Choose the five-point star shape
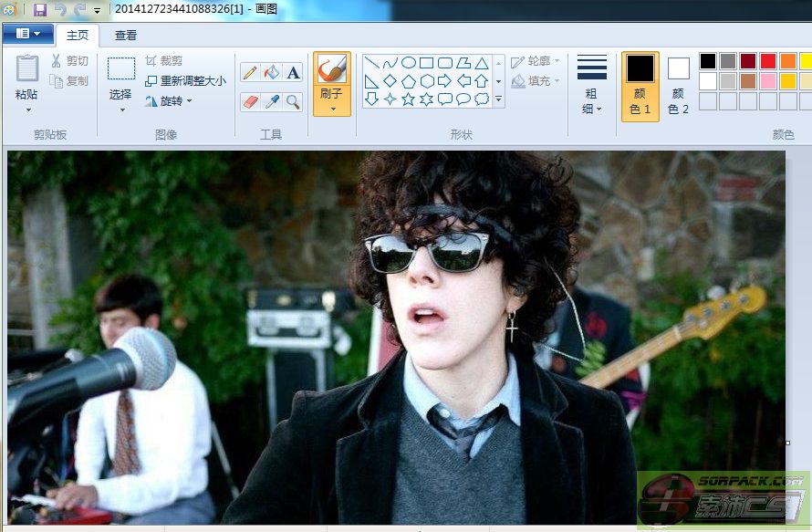 pyautogui.click(x=409, y=99)
